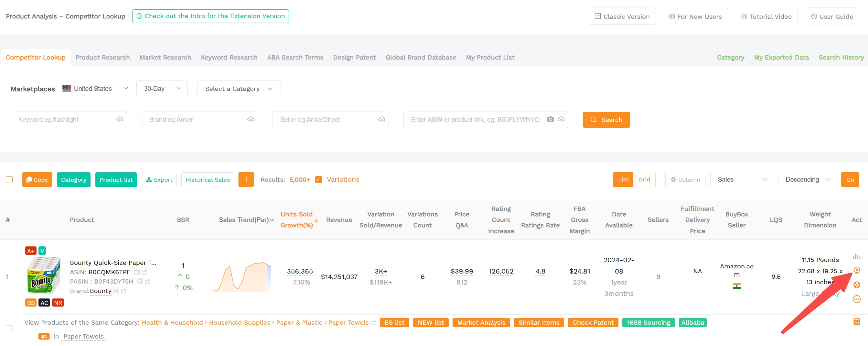Tick the checkbox beside View Products row
The width and height of the screenshot is (868, 346).
pyautogui.click(x=9, y=329)
